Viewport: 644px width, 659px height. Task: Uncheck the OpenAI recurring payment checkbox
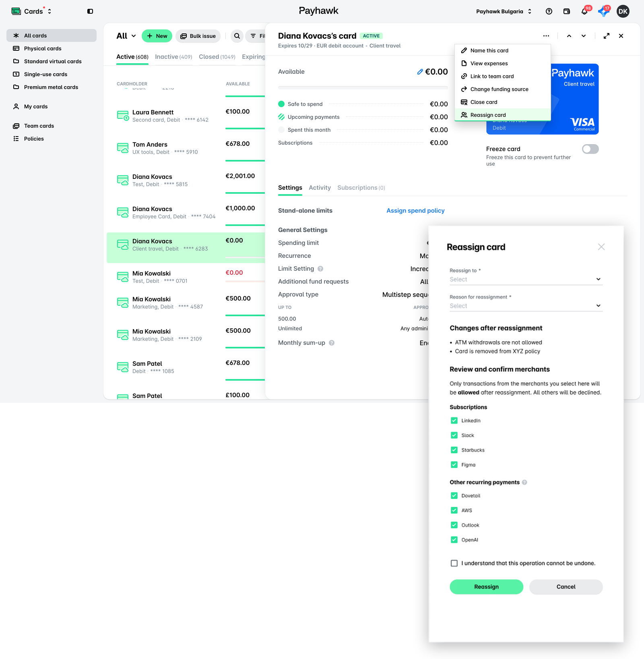click(454, 540)
